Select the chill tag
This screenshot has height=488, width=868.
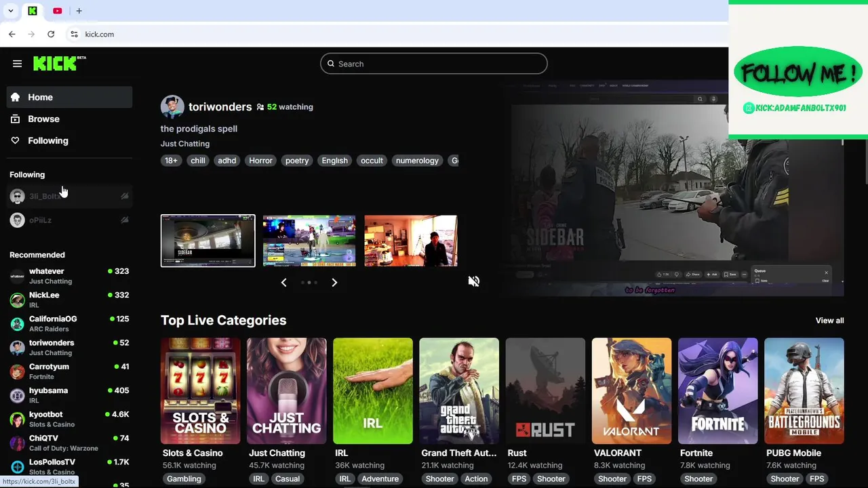(198, 161)
